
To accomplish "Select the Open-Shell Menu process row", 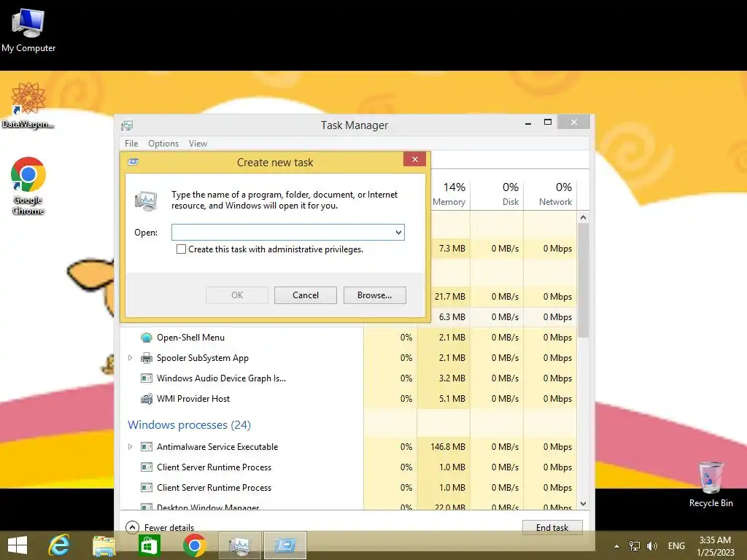I will coord(349,338).
